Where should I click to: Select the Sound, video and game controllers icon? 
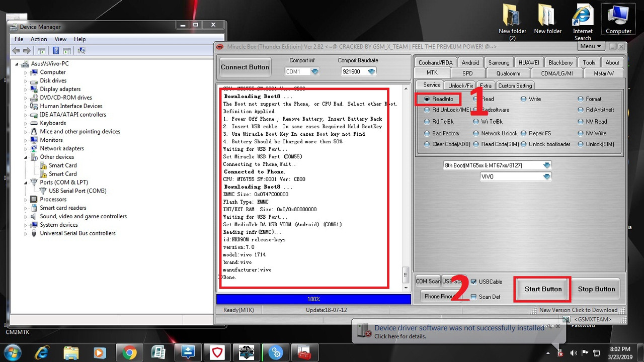[x=34, y=216]
